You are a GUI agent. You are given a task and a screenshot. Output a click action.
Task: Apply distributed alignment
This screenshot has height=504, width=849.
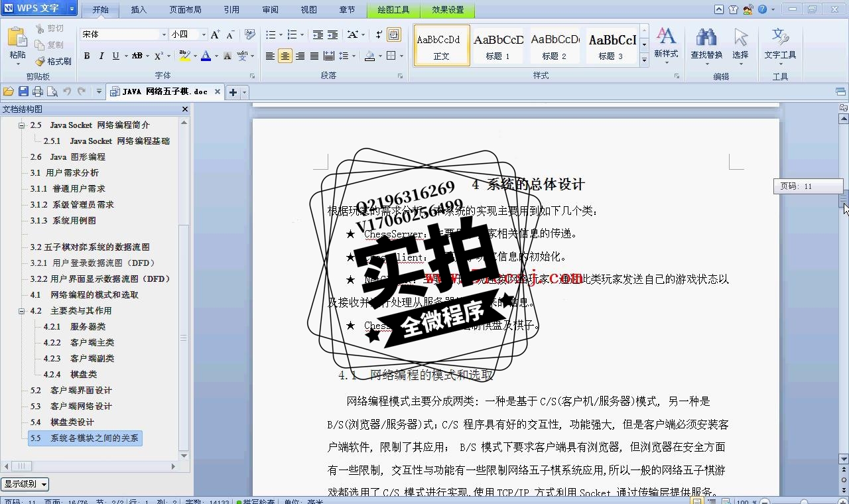point(329,56)
